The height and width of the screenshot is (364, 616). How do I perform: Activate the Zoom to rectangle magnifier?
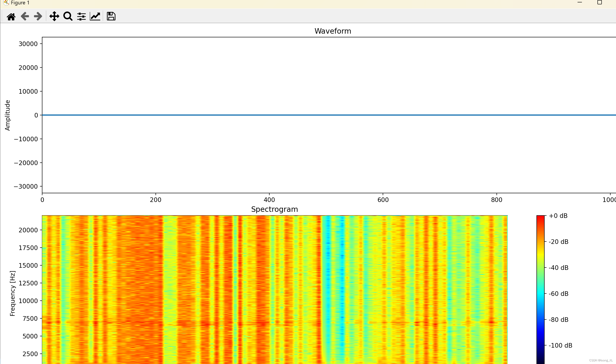tap(68, 16)
